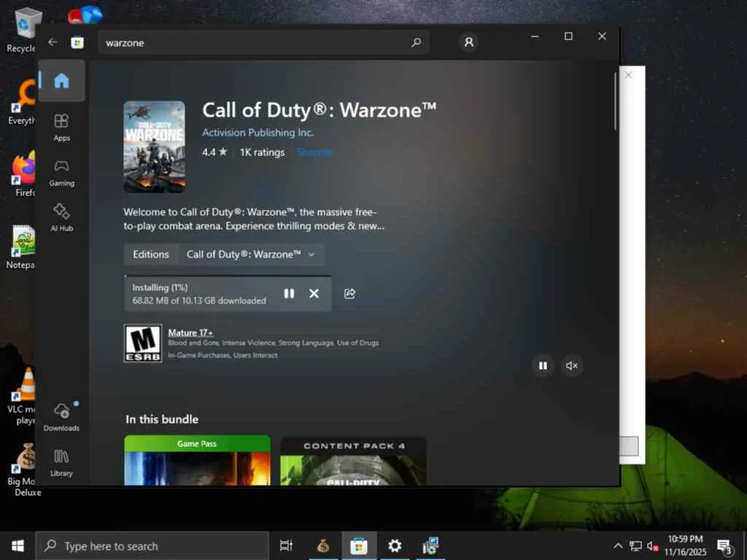Open the Windows Start menu

click(x=18, y=545)
